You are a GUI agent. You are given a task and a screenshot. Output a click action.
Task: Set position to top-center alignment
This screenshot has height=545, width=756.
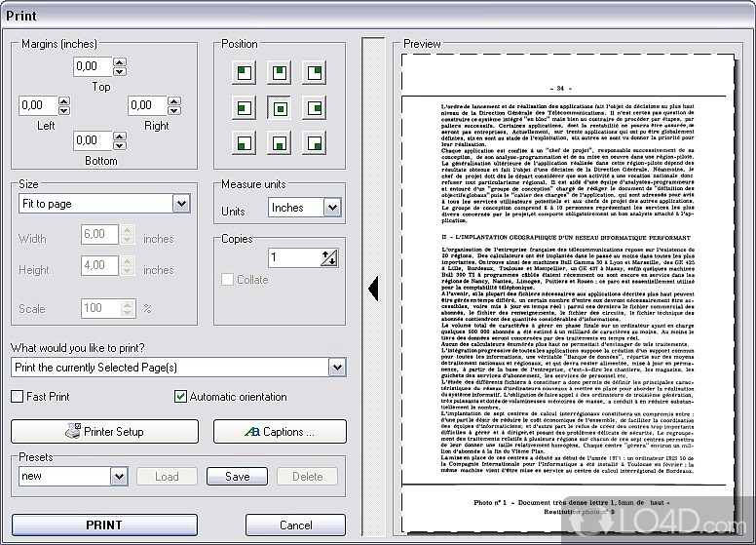[x=280, y=73]
